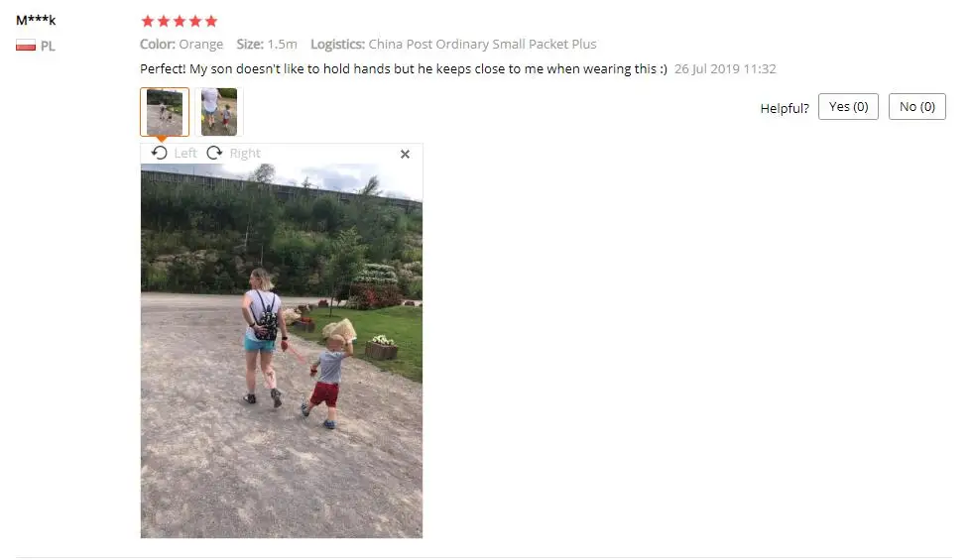Image resolution: width=971 pixels, height=560 pixels.
Task: Click the reviewer name M***k
Action: pyautogui.click(x=36, y=20)
